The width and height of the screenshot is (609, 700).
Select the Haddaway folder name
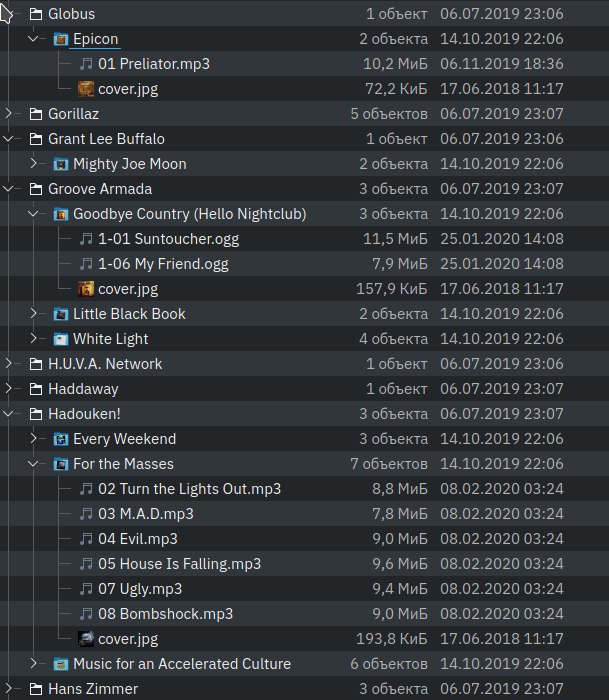tap(83, 389)
